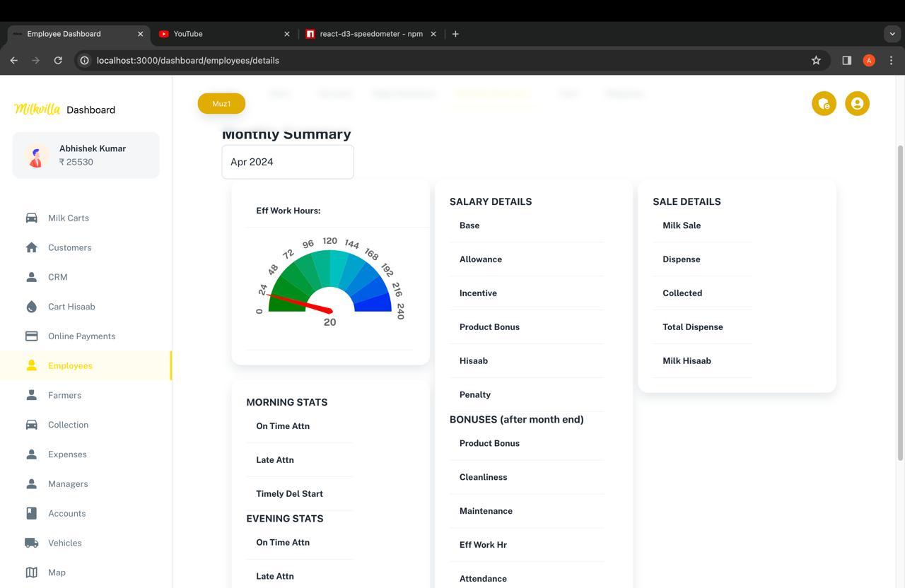Click the coin badge icon top right

point(824,103)
